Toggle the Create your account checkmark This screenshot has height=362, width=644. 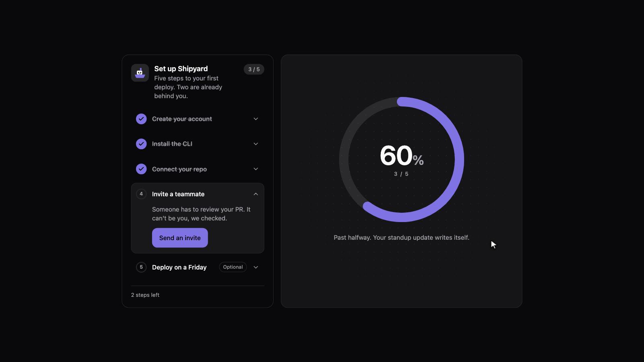point(141,119)
